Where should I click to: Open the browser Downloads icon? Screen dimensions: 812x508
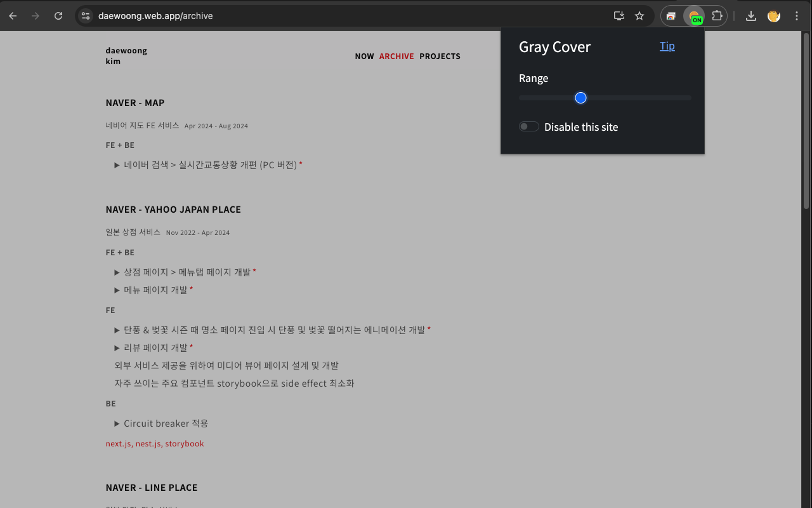(750, 16)
